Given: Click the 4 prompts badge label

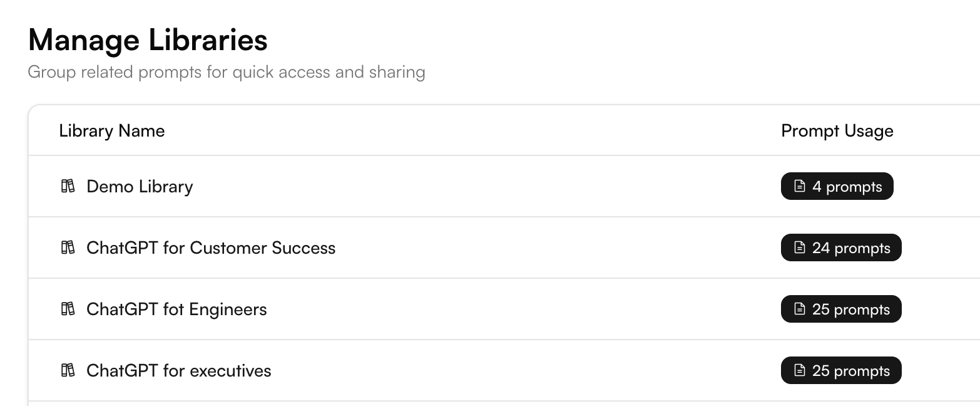Looking at the screenshot, I should (847, 187).
